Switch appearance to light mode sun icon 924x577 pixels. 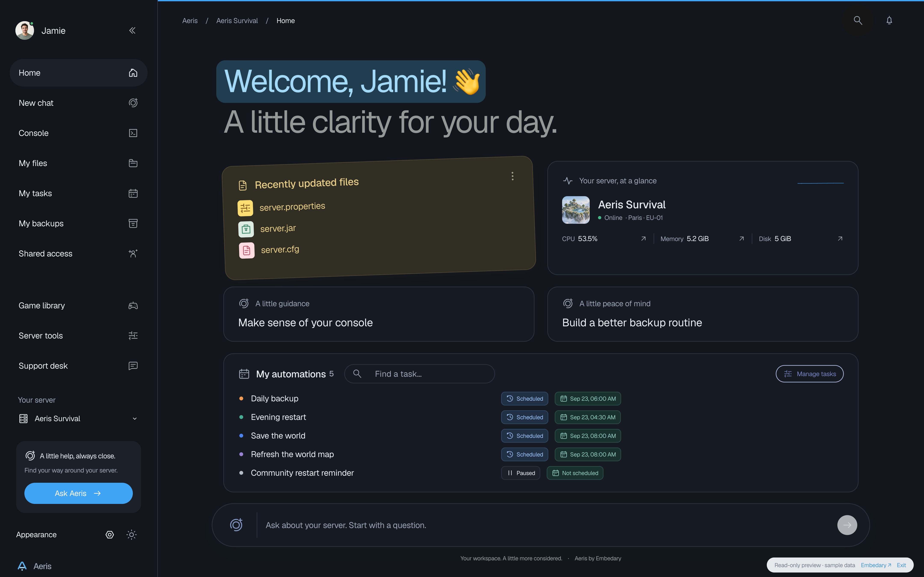click(x=131, y=535)
